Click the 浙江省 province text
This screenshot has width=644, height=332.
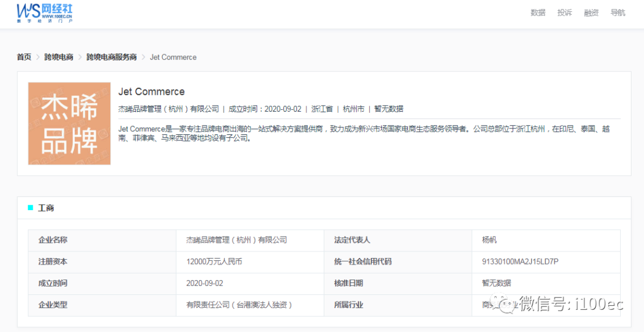322,109
